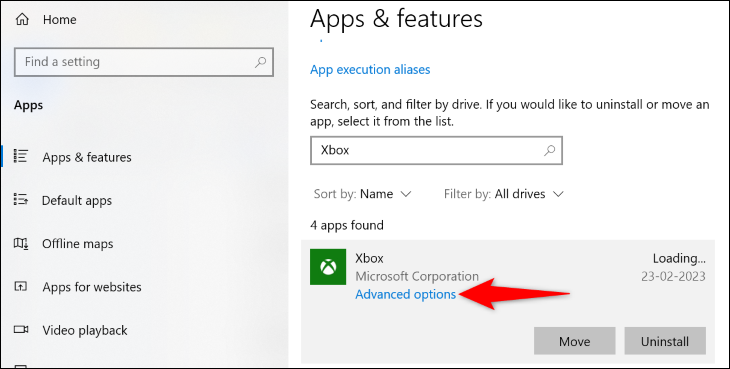
Task: Open Video playback settings
Action: pos(85,330)
